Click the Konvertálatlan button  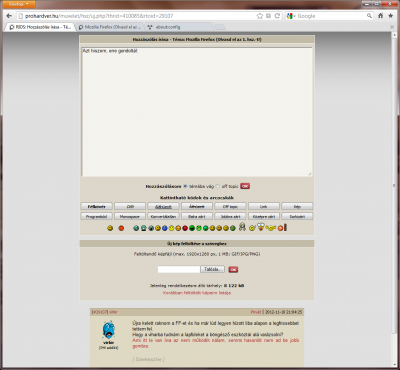[x=163, y=216]
